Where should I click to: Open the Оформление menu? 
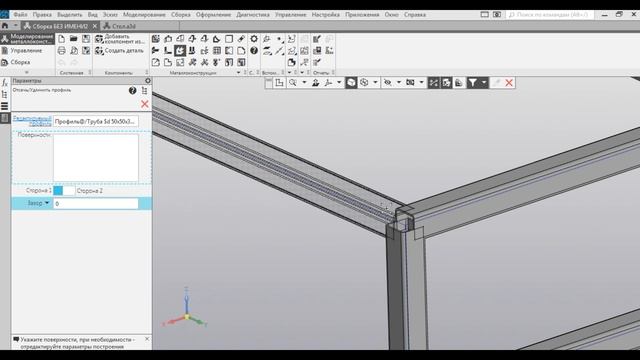point(213,14)
